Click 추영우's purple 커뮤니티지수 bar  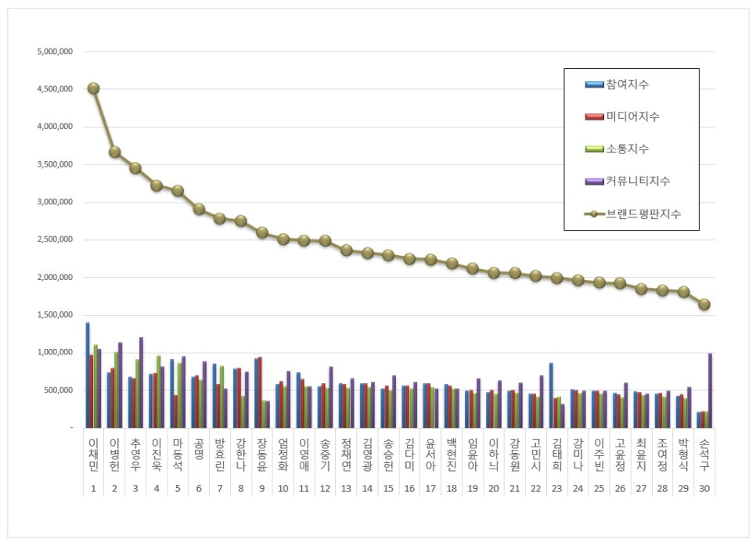point(141,383)
